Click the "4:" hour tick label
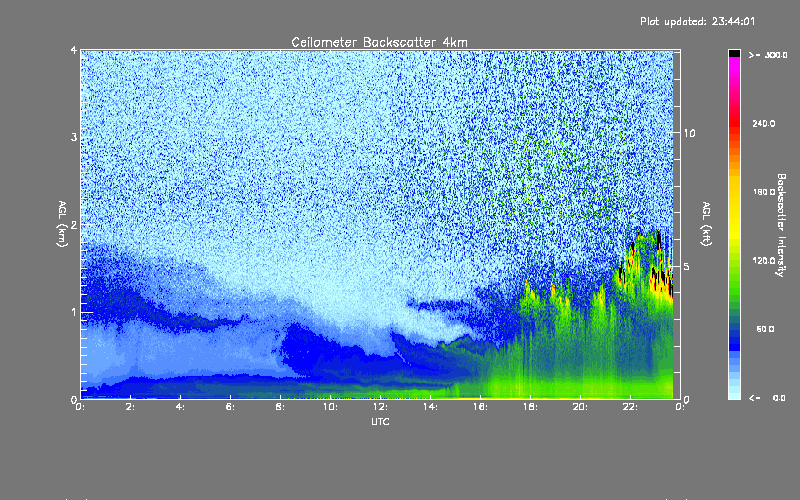The image size is (800, 500). (x=181, y=407)
